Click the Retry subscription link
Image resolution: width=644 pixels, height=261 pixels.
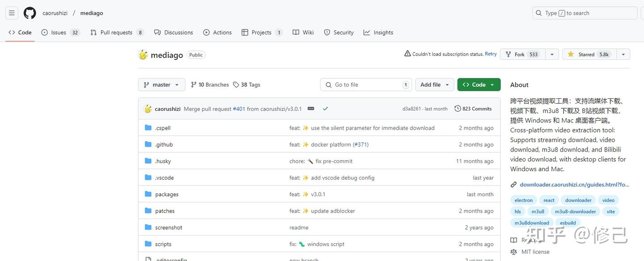491,54
